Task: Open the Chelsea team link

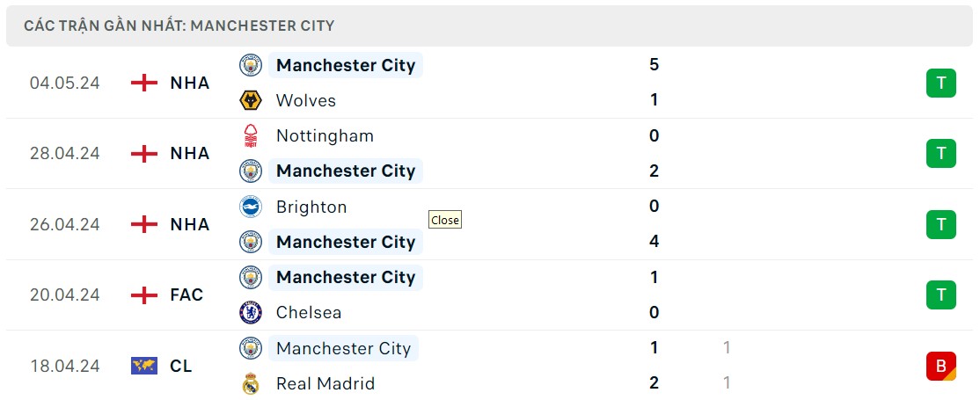Action: coord(308,312)
